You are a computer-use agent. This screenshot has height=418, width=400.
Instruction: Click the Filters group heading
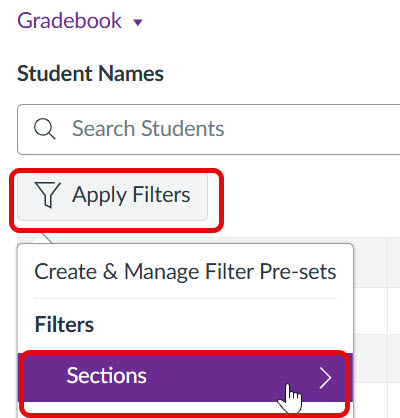point(64,324)
